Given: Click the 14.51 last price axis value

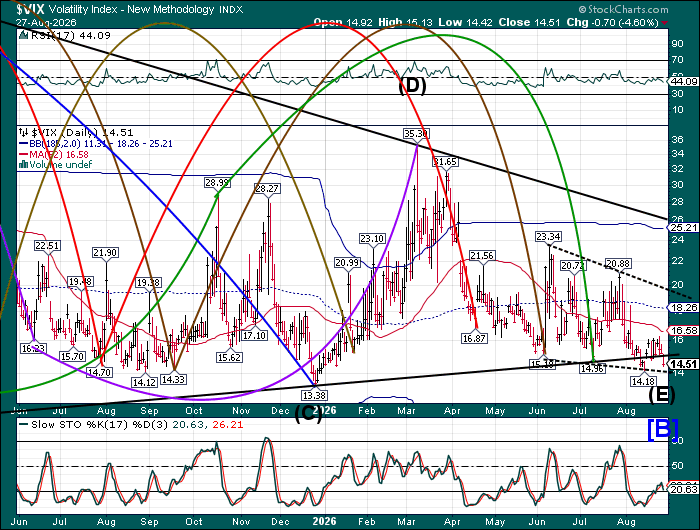Looking at the screenshot, I should pos(685,364).
